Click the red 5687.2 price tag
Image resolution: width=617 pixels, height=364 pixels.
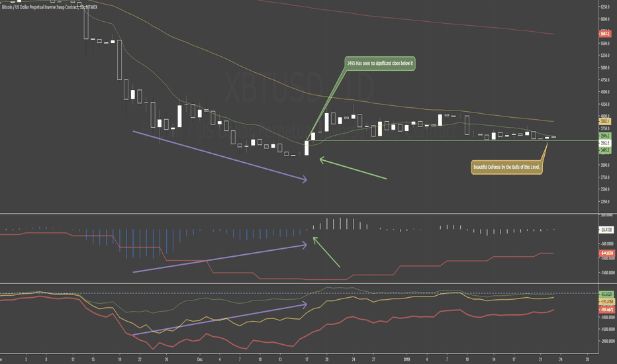(604, 34)
